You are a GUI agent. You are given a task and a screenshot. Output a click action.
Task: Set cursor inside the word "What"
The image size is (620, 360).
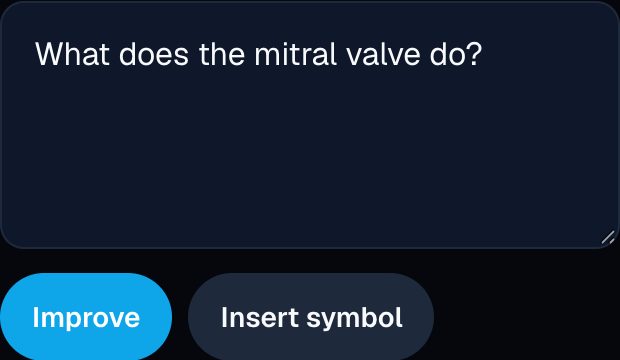72,54
